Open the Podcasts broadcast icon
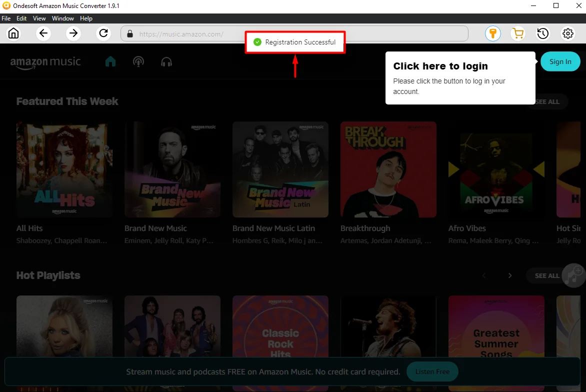 click(138, 61)
